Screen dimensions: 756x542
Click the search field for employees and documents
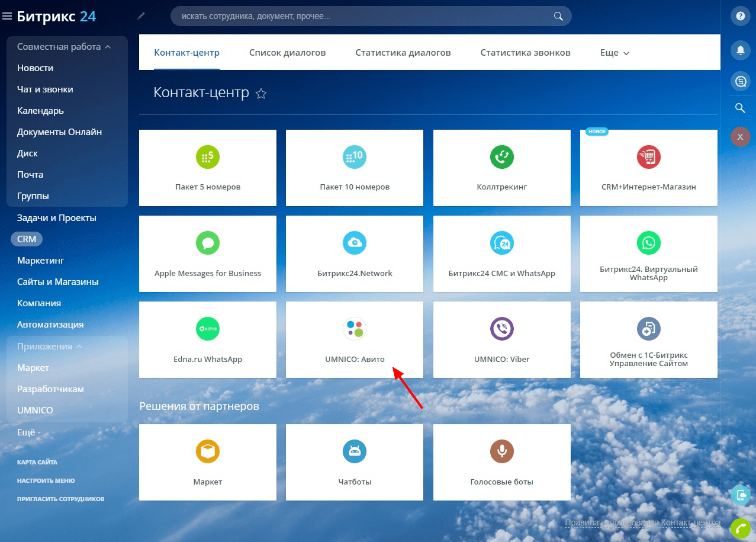tap(361, 17)
